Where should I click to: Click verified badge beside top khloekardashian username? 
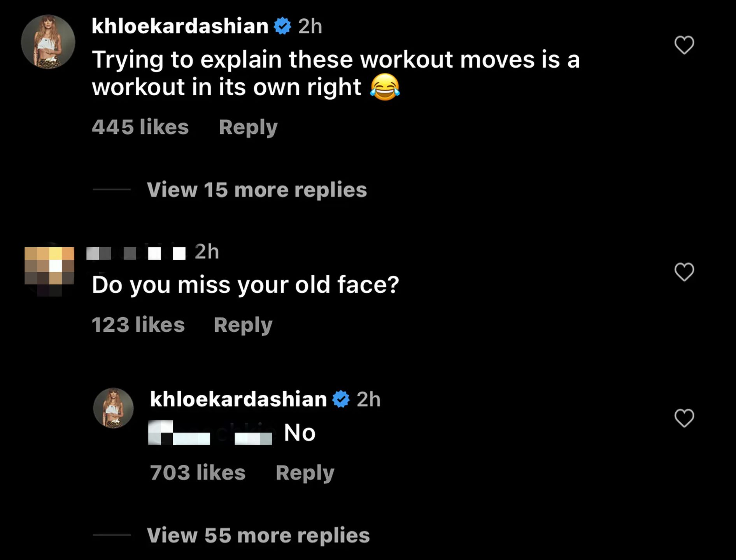(282, 26)
